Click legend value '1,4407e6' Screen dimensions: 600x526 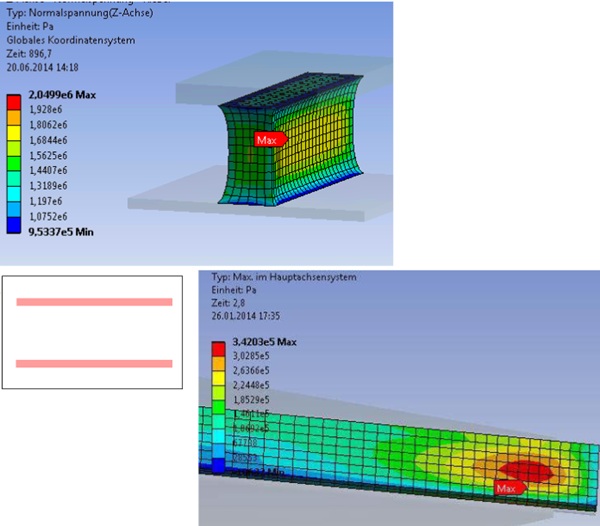pos(48,170)
